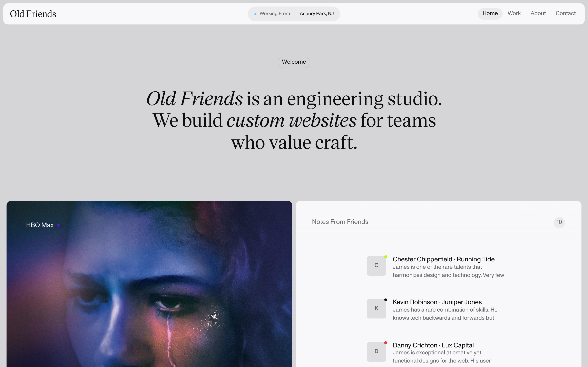Click the HBO Max project label

click(40, 225)
